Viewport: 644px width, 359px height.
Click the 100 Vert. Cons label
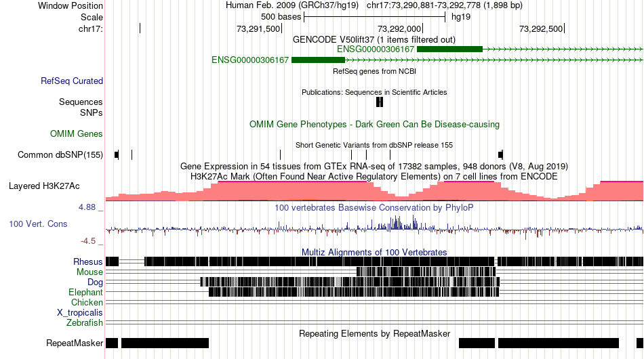[38, 224]
